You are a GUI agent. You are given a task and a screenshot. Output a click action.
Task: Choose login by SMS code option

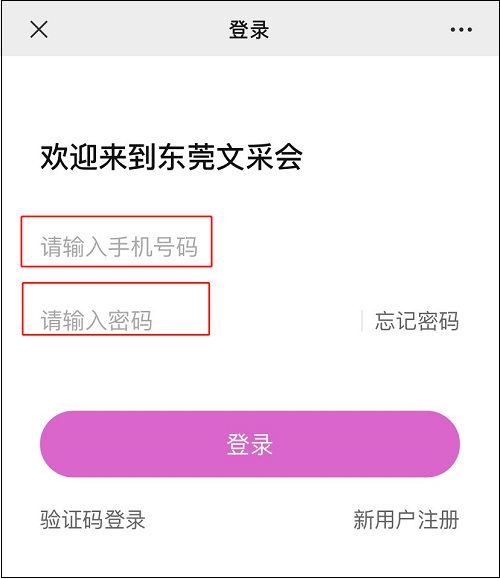coord(93,520)
